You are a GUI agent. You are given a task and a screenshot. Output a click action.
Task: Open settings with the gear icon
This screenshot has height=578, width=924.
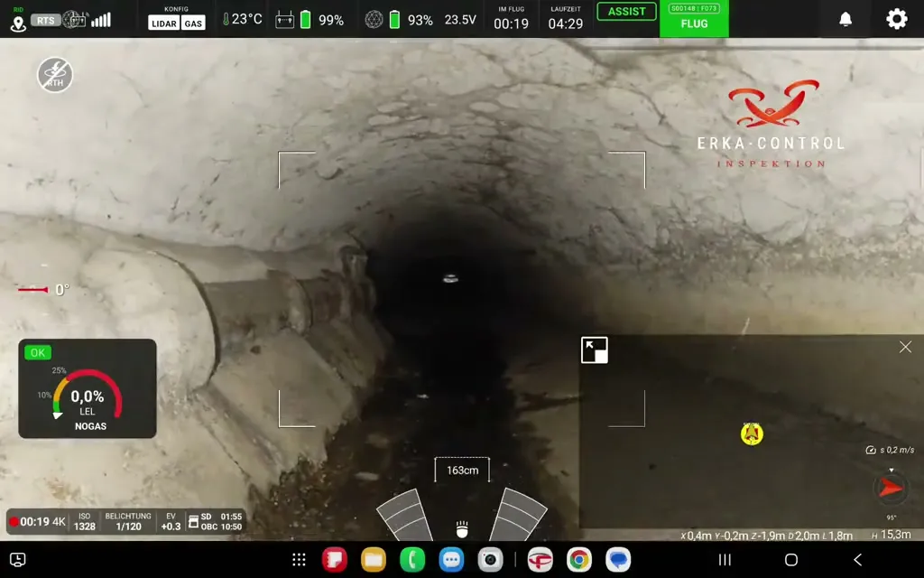[896, 19]
